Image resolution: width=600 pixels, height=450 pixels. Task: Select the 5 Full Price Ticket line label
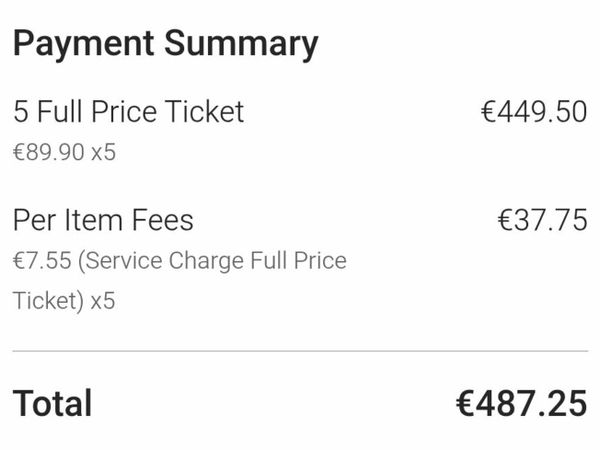129,112
